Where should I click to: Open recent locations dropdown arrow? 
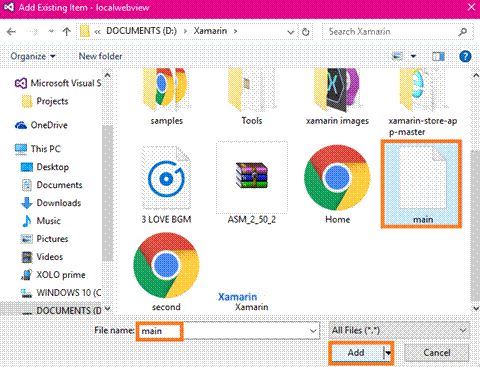tap(51, 32)
